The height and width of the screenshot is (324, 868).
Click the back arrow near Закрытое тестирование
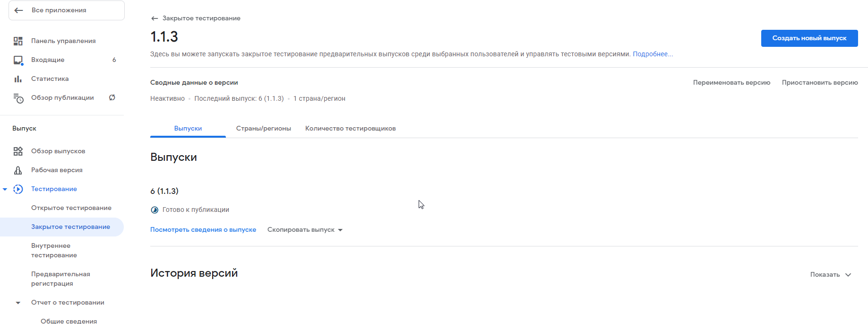coord(155,18)
